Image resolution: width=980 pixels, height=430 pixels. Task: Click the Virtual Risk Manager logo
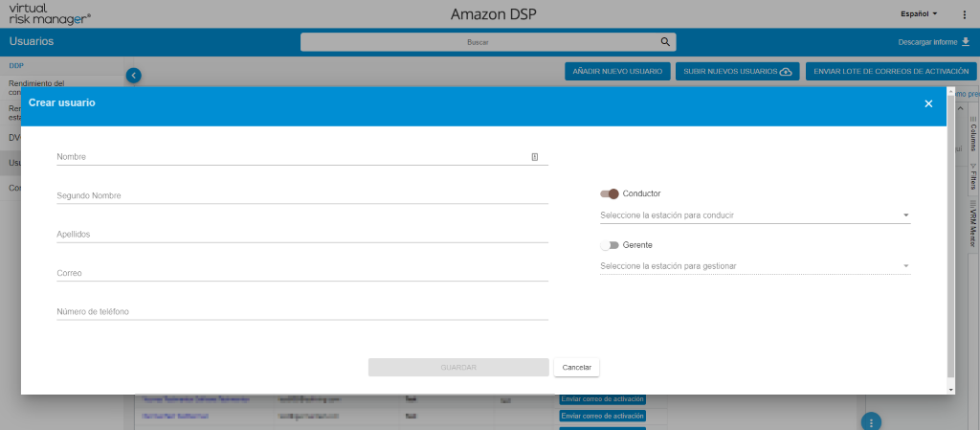tap(50, 13)
